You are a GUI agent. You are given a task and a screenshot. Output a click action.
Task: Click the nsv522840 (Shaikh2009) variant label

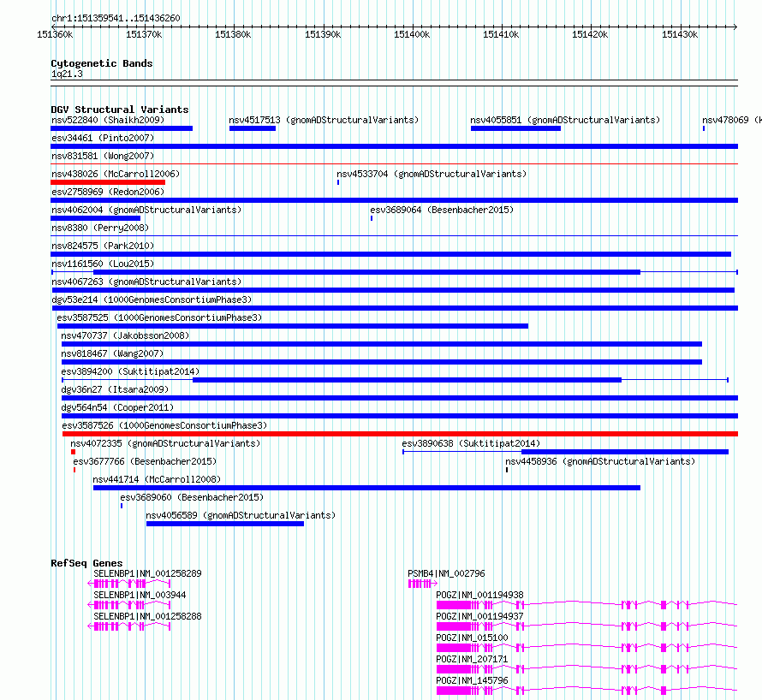click(108, 120)
